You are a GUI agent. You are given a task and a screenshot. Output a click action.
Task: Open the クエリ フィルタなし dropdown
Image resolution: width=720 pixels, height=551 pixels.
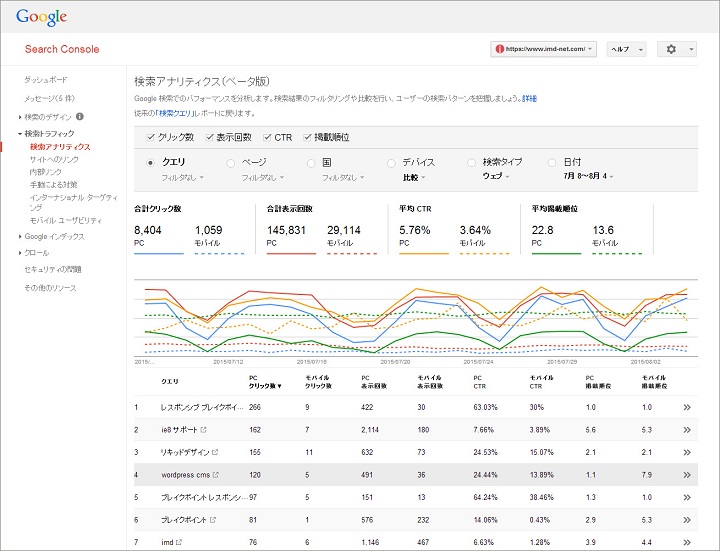(x=182, y=178)
